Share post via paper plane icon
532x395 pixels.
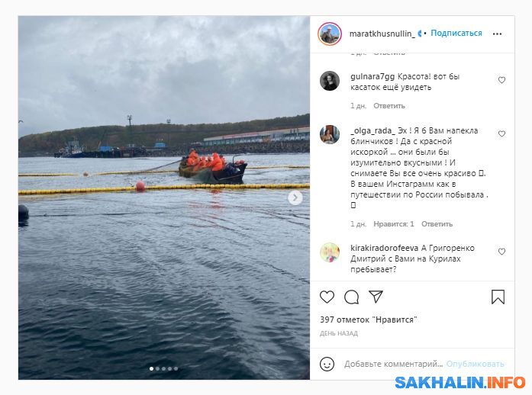376,297
